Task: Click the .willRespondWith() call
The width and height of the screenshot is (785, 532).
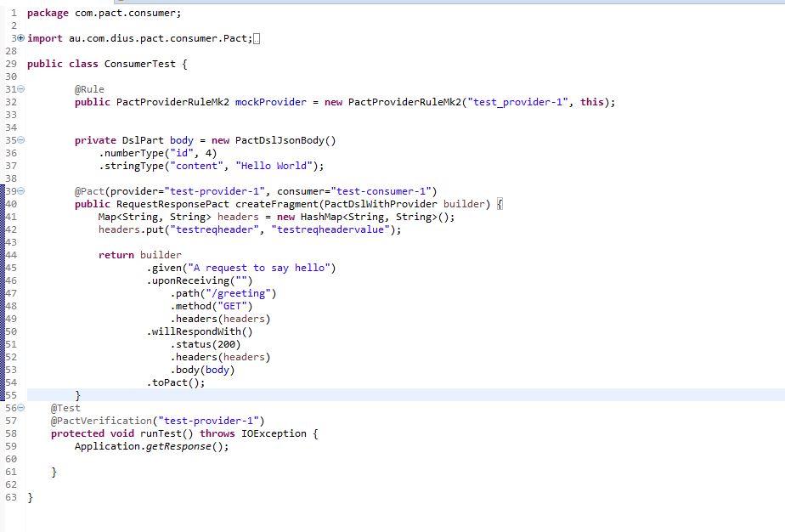Action: (200, 331)
